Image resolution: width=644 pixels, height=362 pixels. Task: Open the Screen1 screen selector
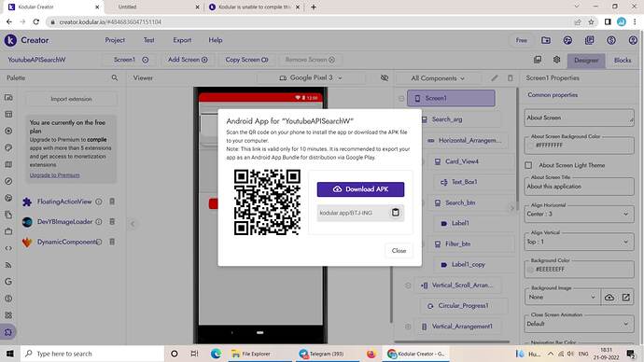131,60
